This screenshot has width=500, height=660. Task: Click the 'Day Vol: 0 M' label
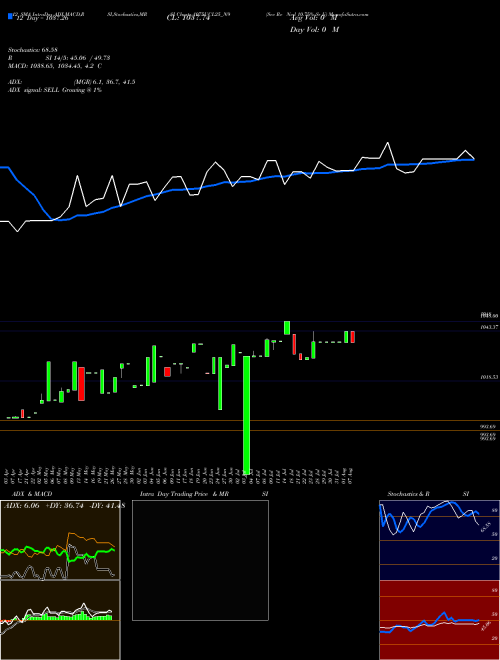(314, 29)
